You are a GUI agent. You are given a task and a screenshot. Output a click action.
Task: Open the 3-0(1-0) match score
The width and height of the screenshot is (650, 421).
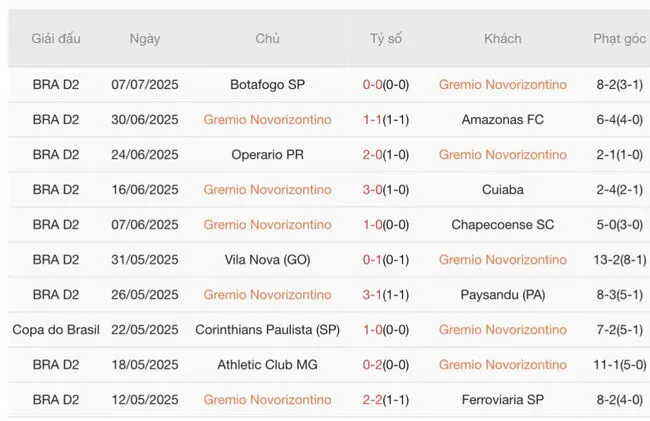[x=385, y=190]
